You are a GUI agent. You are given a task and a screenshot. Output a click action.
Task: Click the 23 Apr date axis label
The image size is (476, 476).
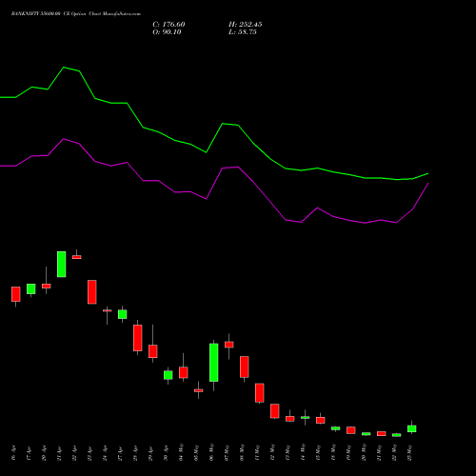tap(89, 453)
